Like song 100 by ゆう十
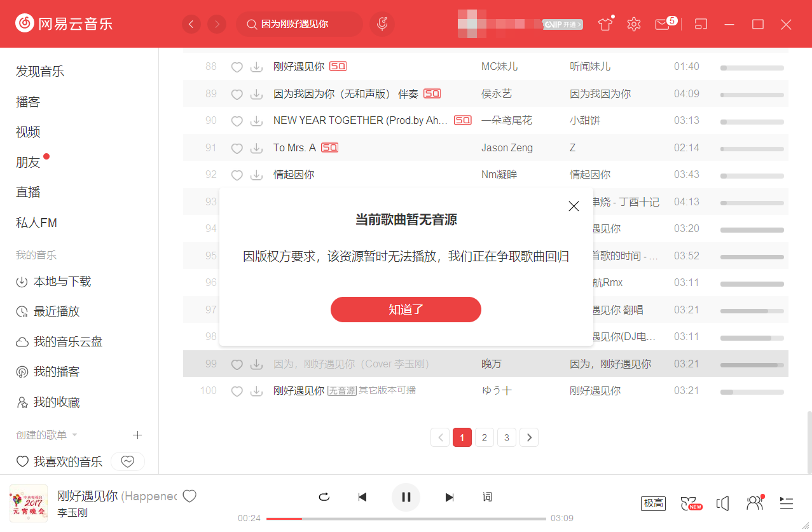812x532 pixels. (x=237, y=391)
